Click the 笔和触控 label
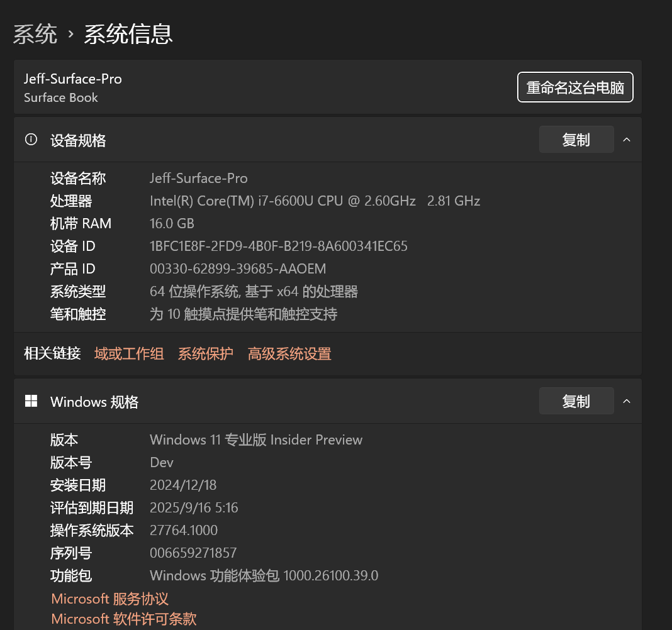Screen dimensions: 672x630 point(78,314)
